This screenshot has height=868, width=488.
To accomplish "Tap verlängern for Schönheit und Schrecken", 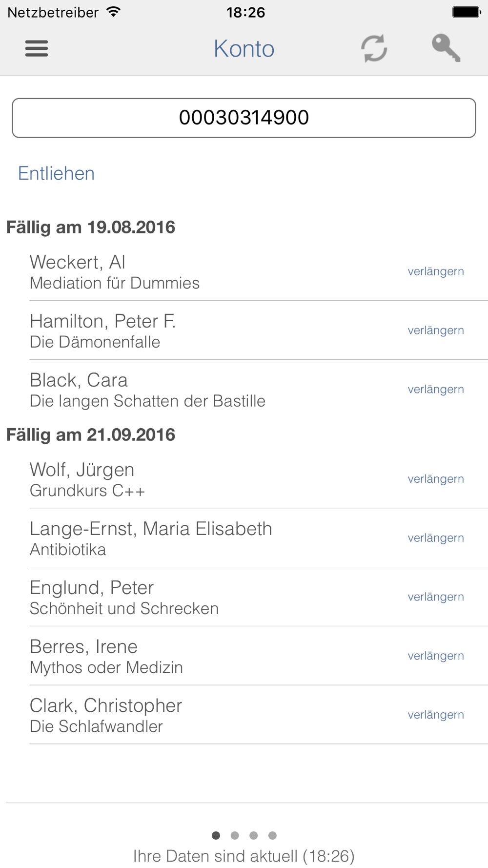I will coord(436,597).
